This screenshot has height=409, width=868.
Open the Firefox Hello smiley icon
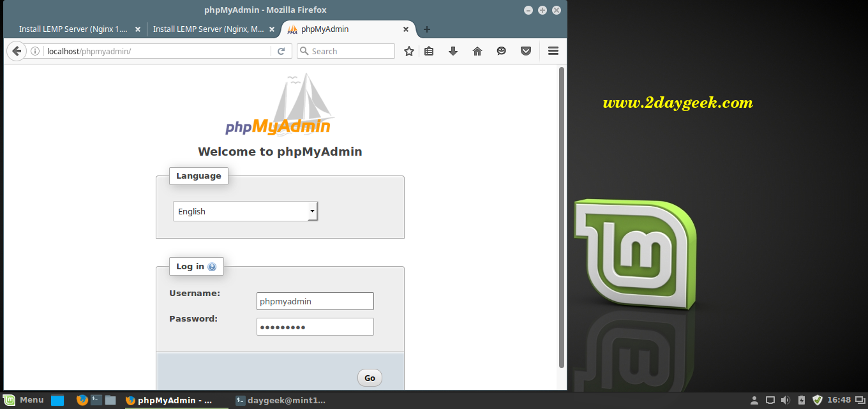click(x=502, y=51)
